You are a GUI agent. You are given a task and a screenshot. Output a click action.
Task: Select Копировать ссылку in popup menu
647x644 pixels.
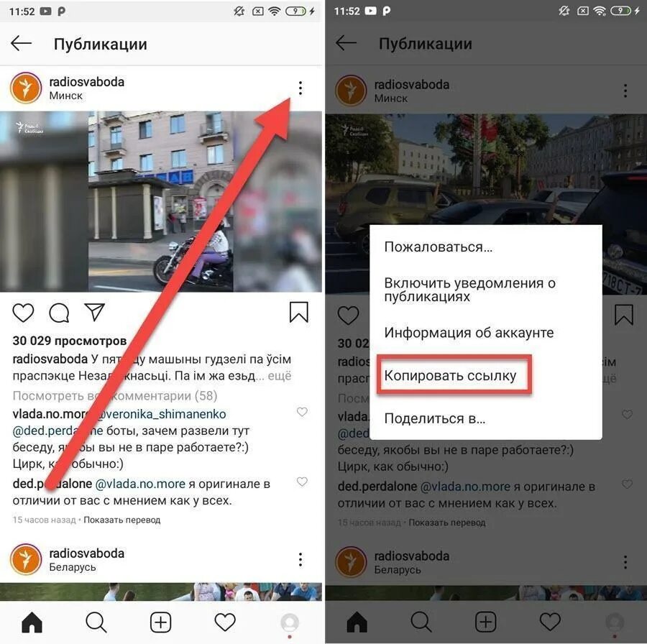451,376
